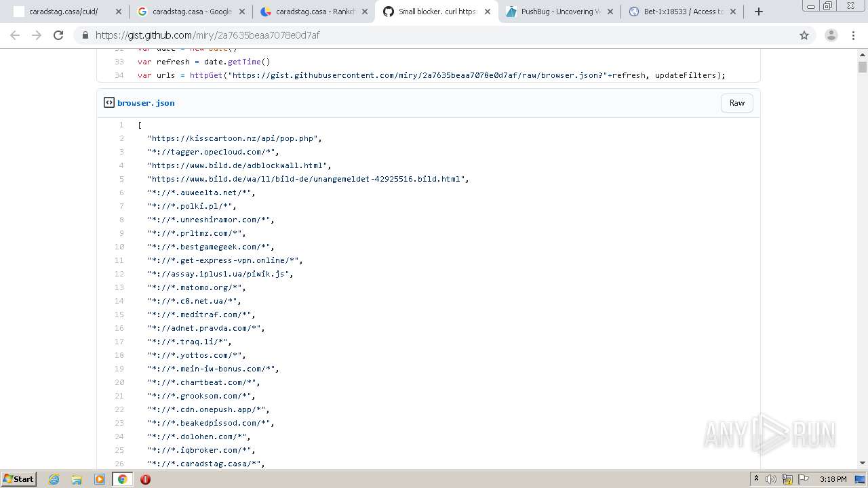868x488 pixels.
Task: Open the Windows Start menu
Action: pyautogui.click(x=18, y=479)
